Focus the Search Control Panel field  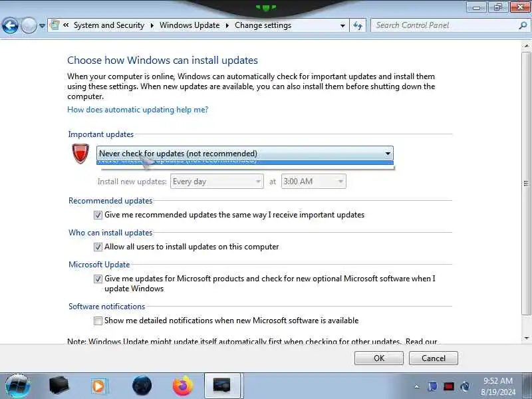pos(450,25)
